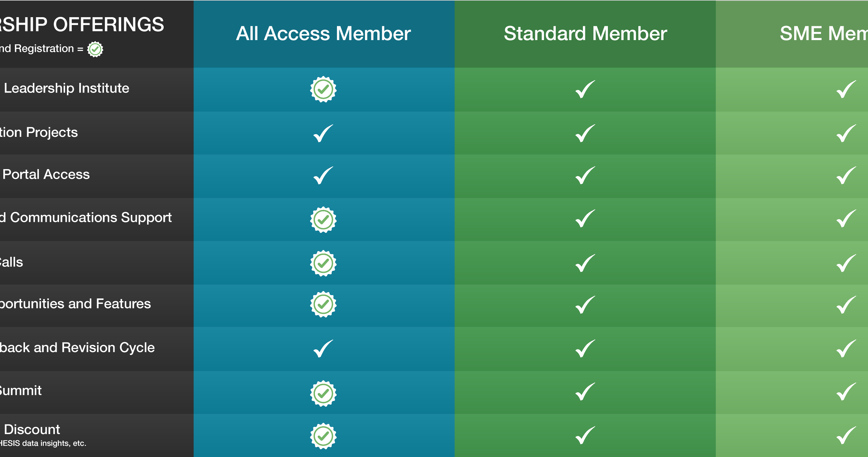Click Standard Member checkmark in Summit row
Viewport: 868px width, 457px height.
pos(585,392)
